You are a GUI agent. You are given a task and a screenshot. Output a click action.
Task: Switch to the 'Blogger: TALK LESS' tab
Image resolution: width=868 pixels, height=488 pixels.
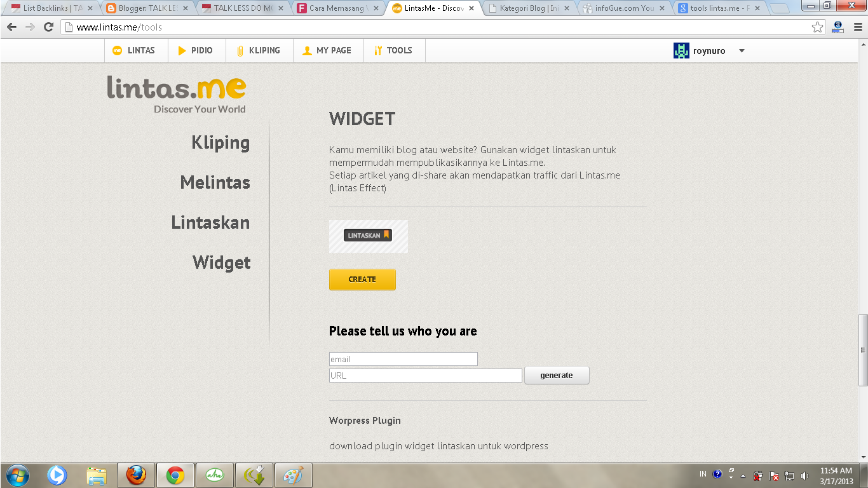(x=147, y=8)
